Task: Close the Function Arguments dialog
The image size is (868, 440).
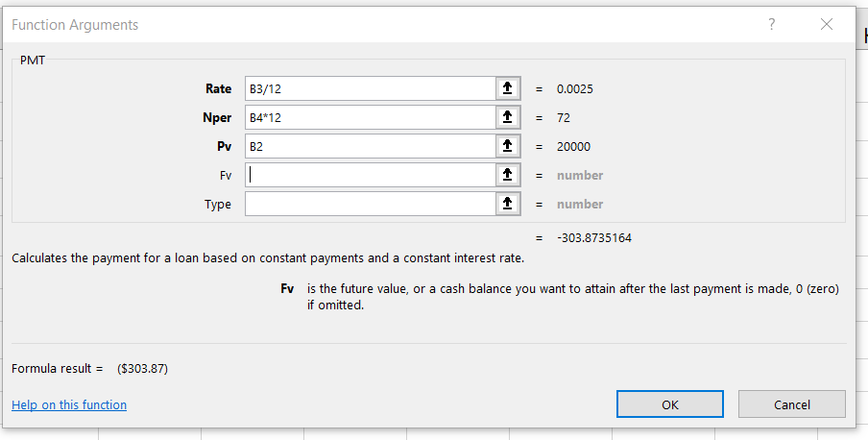Action: coord(827,24)
